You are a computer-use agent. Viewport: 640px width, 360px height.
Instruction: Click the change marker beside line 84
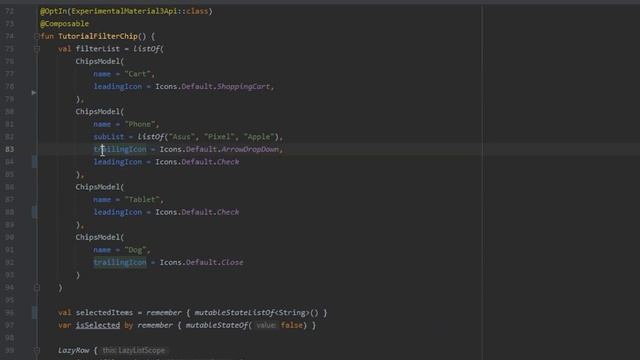tap(34, 162)
